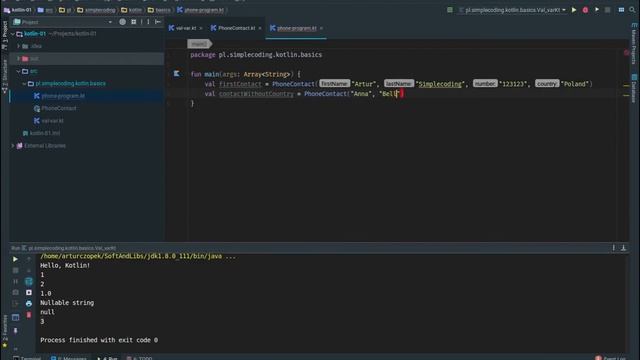Select kotlin-01.iml file in tree

pyautogui.click(x=45, y=133)
